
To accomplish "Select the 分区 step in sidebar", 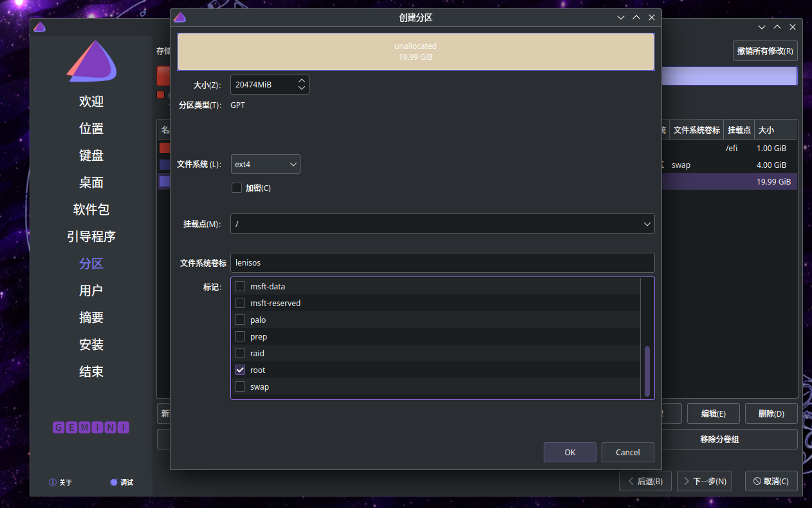I will pyautogui.click(x=91, y=264).
